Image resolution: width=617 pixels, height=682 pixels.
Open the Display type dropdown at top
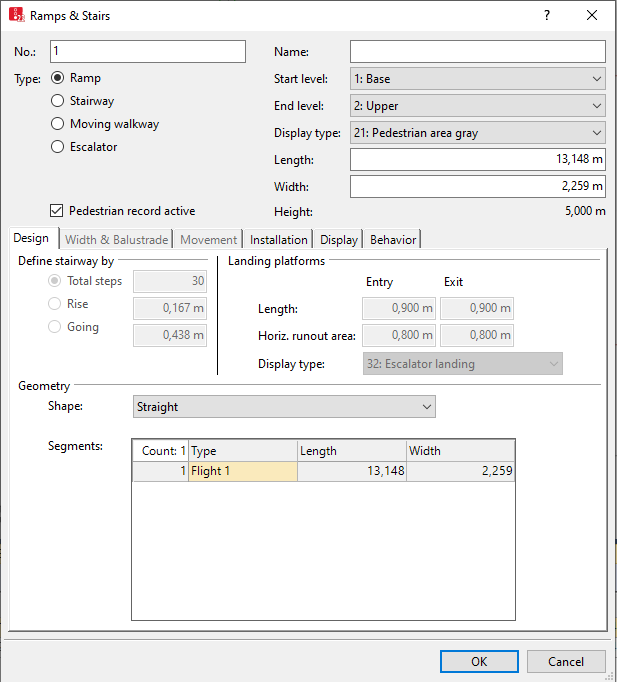click(x=477, y=133)
